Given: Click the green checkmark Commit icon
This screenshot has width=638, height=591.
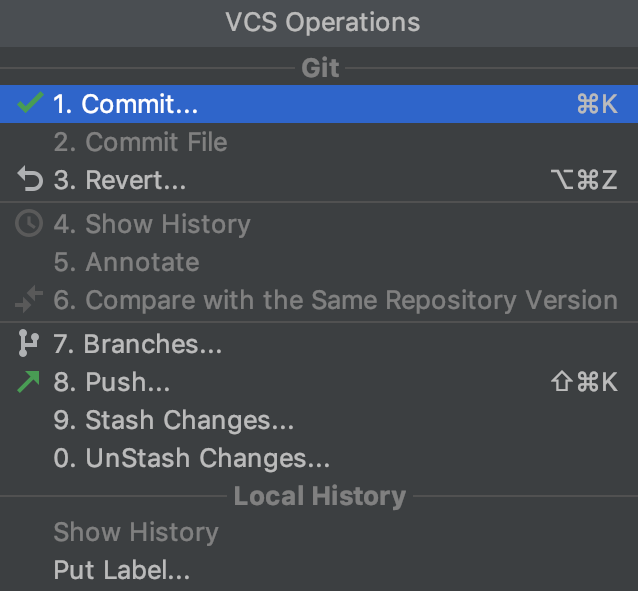Looking at the screenshot, I should (x=31, y=103).
